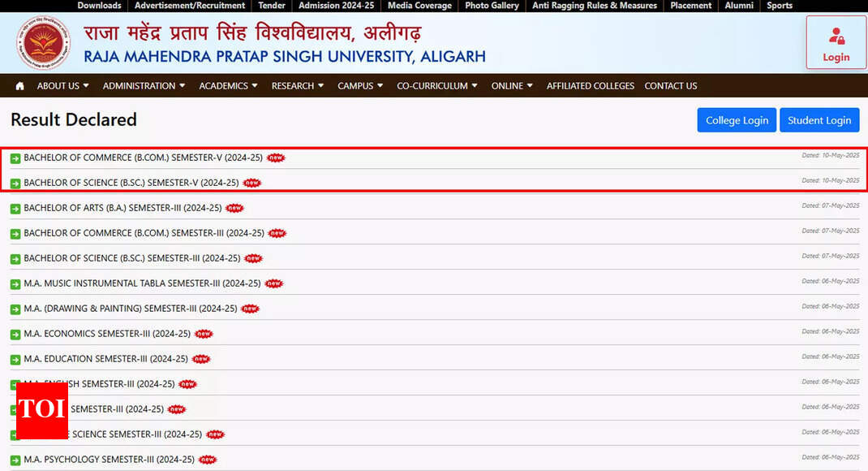This screenshot has width=868, height=471.
Task: Select Contact Us in navigation bar
Action: [x=670, y=86]
